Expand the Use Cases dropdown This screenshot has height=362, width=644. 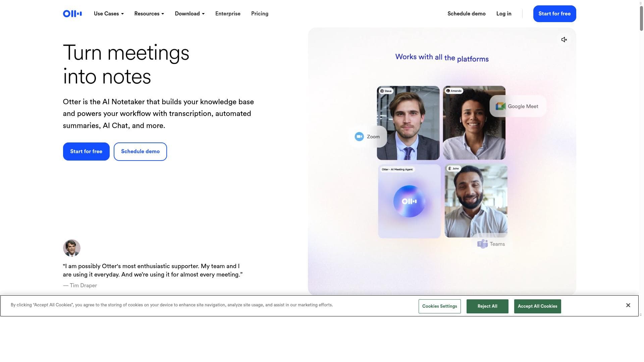(109, 14)
